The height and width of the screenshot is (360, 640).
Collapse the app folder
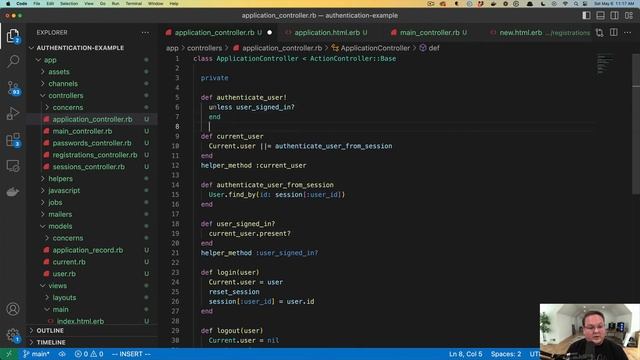click(x=50, y=60)
